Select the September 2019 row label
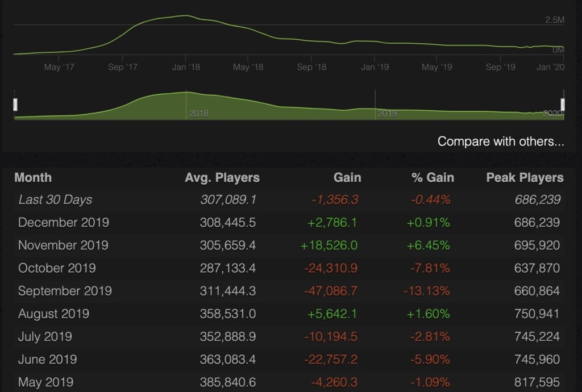 coord(65,291)
